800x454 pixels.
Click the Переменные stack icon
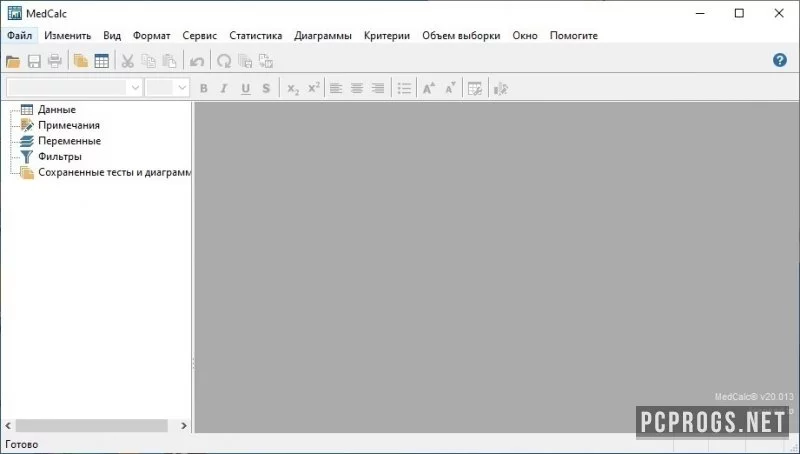(27, 141)
